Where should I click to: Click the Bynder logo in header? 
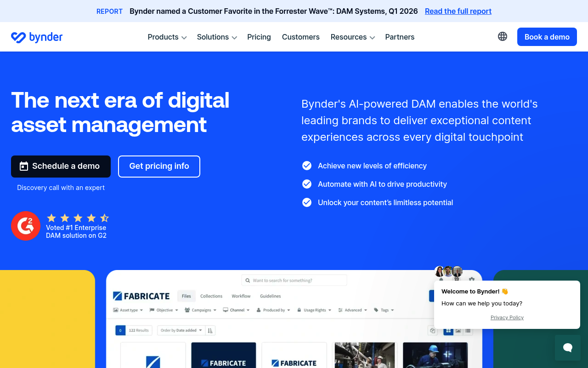tap(37, 37)
